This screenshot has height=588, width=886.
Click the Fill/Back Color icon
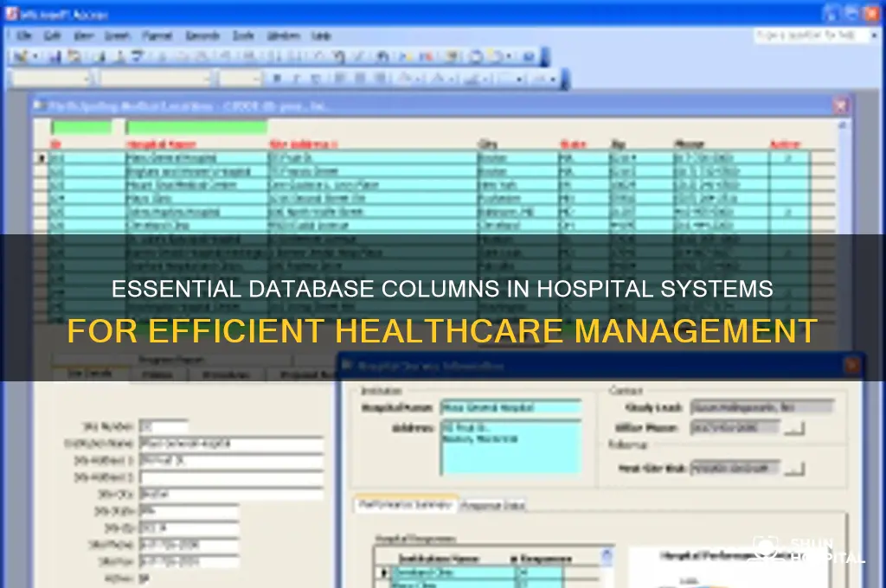(406, 78)
